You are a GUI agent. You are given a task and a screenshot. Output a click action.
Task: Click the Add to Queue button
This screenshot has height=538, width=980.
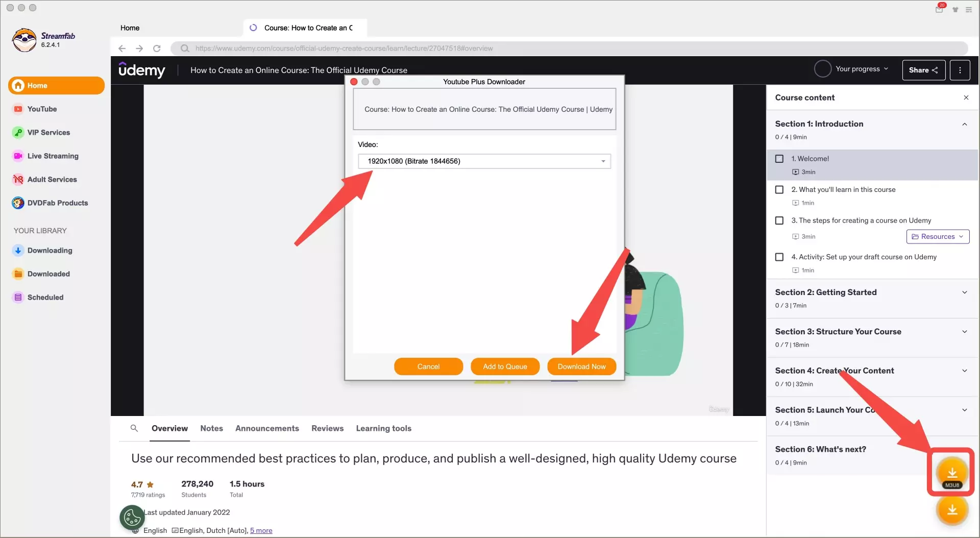click(x=505, y=366)
